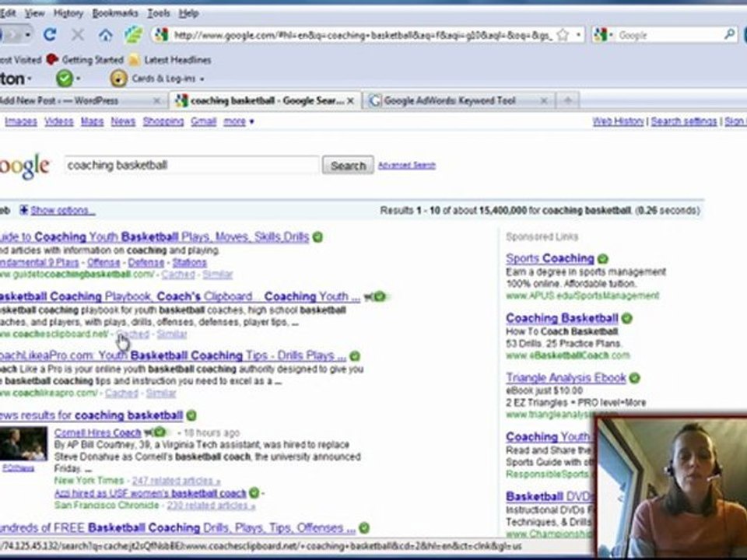Expand the Google 'more' dropdown
Viewport: 747px width, 560px height.
tap(239, 121)
